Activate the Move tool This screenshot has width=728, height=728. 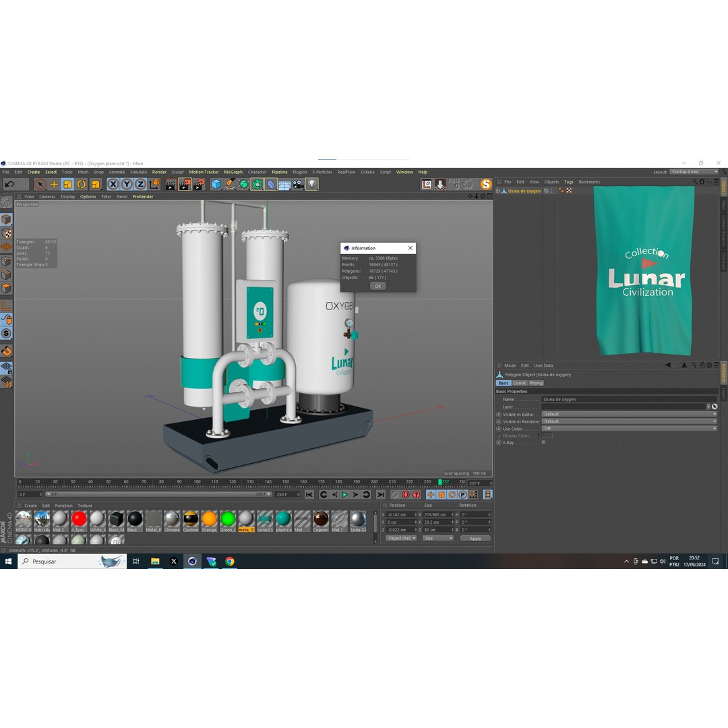(x=54, y=184)
